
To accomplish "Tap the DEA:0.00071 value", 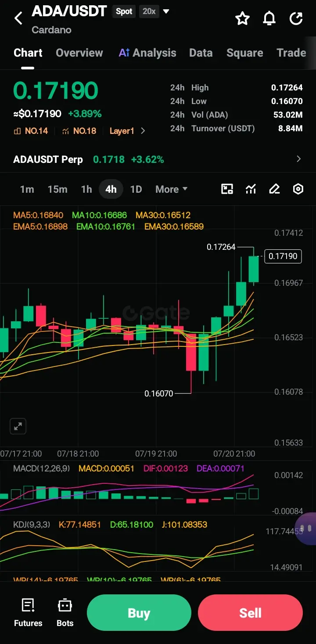I will pos(220,468).
